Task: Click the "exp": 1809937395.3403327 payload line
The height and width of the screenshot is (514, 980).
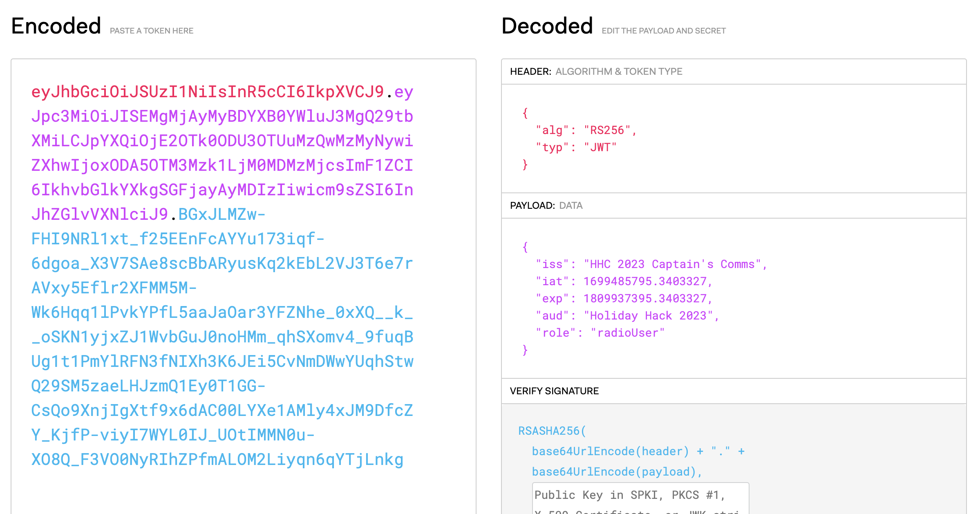Action: pyautogui.click(x=624, y=299)
